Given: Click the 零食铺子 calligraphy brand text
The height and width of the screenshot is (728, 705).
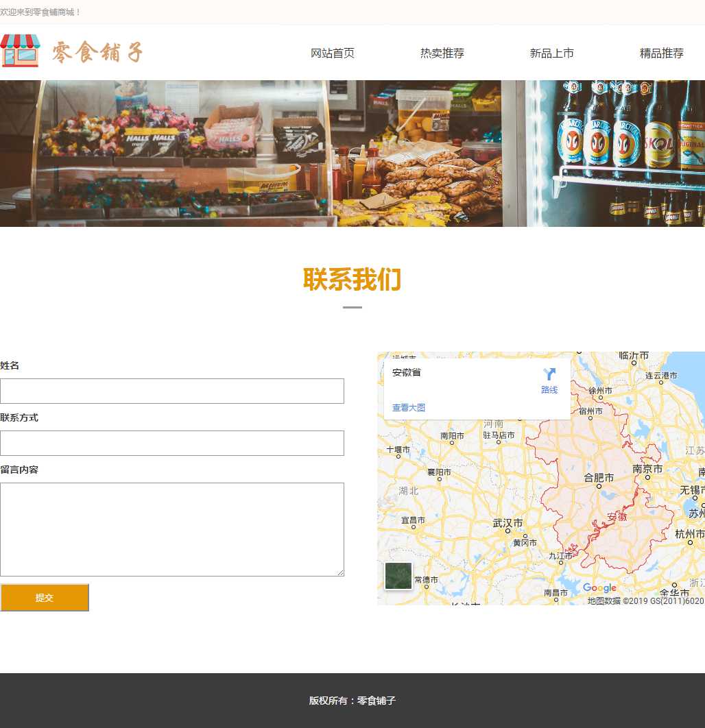Looking at the screenshot, I should tap(97, 52).
